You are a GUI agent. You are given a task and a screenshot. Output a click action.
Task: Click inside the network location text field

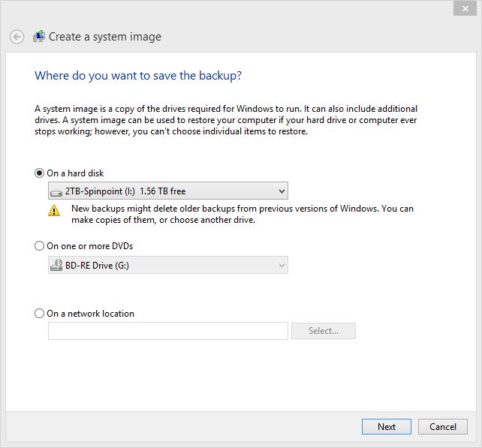[168, 331]
